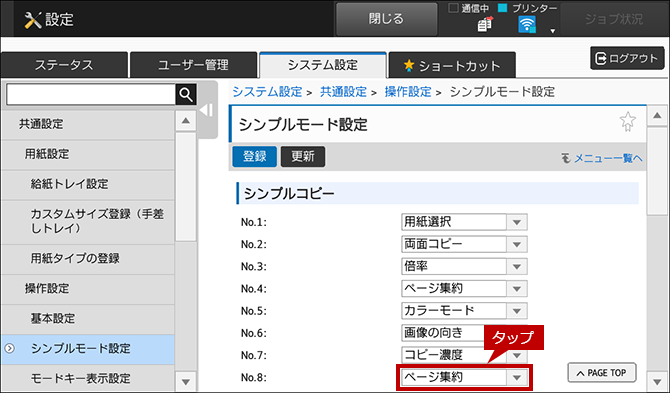The width and height of the screenshot is (670, 393).
Task: Go to 操作設定 breadcrumb link
Action: tap(408, 92)
